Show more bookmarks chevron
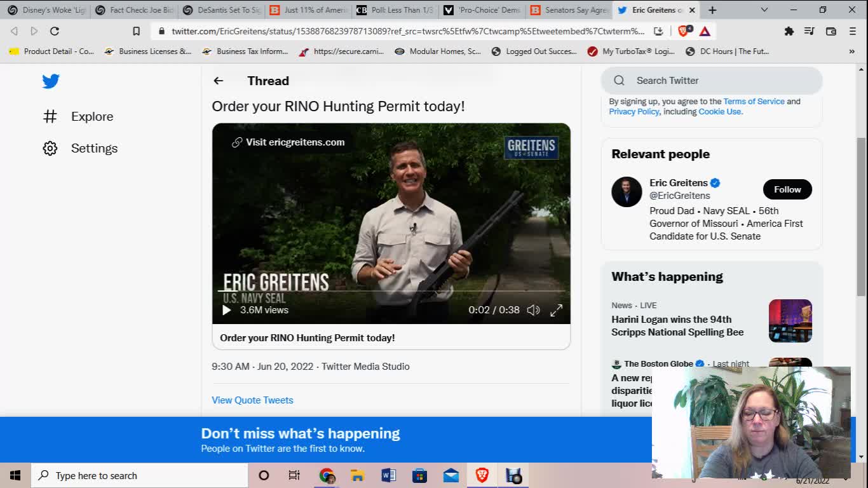 (852, 51)
